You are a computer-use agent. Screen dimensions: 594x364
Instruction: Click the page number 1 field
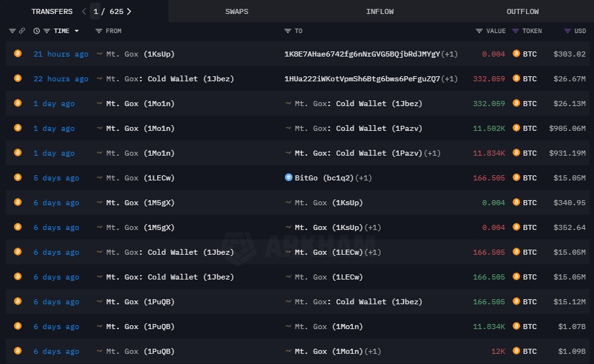(x=95, y=11)
